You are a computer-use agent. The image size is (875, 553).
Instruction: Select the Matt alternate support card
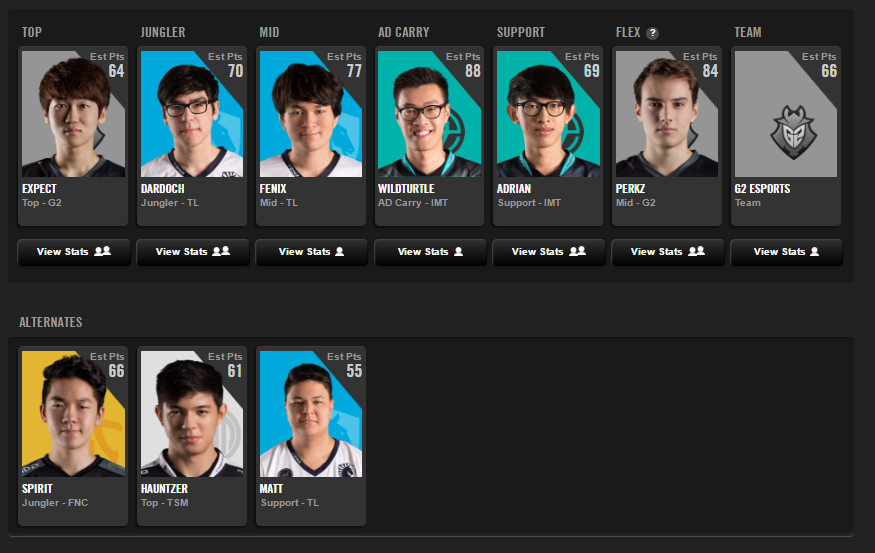click(311, 436)
